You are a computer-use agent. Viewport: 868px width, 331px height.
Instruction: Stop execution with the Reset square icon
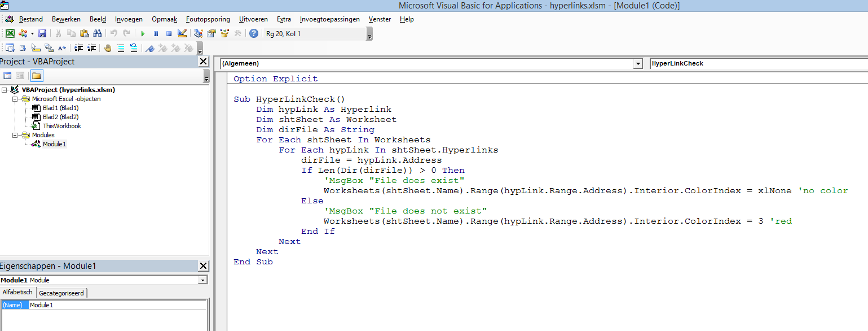coord(169,34)
